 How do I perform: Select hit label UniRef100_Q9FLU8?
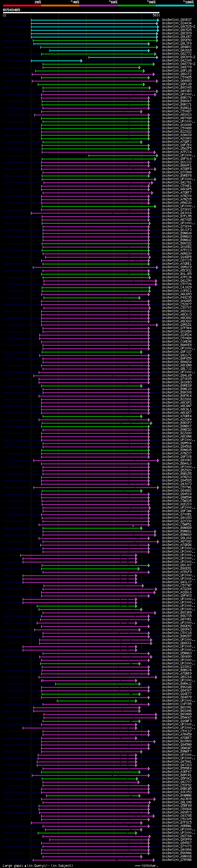(x=177, y=71)
